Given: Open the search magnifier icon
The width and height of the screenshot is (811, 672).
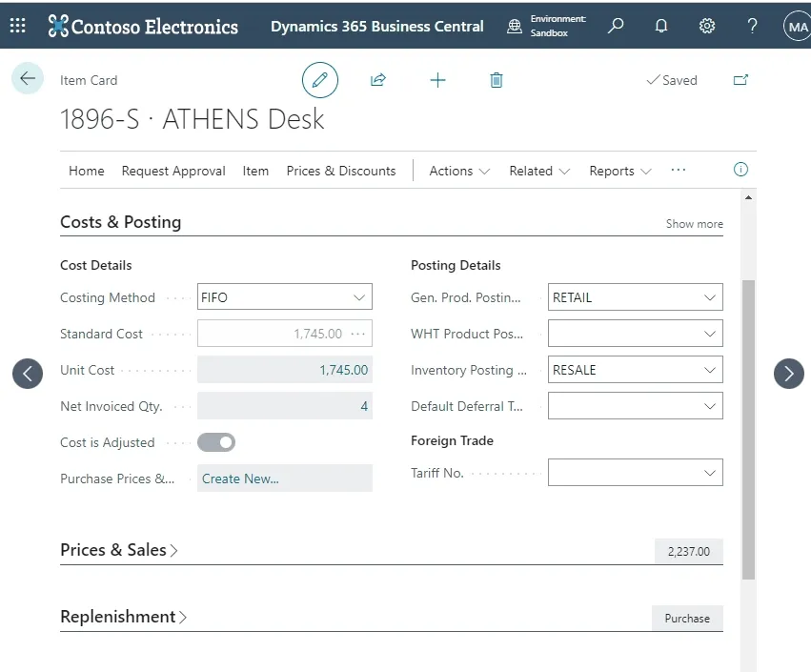Looking at the screenshot, I should (x=616, y=26).
